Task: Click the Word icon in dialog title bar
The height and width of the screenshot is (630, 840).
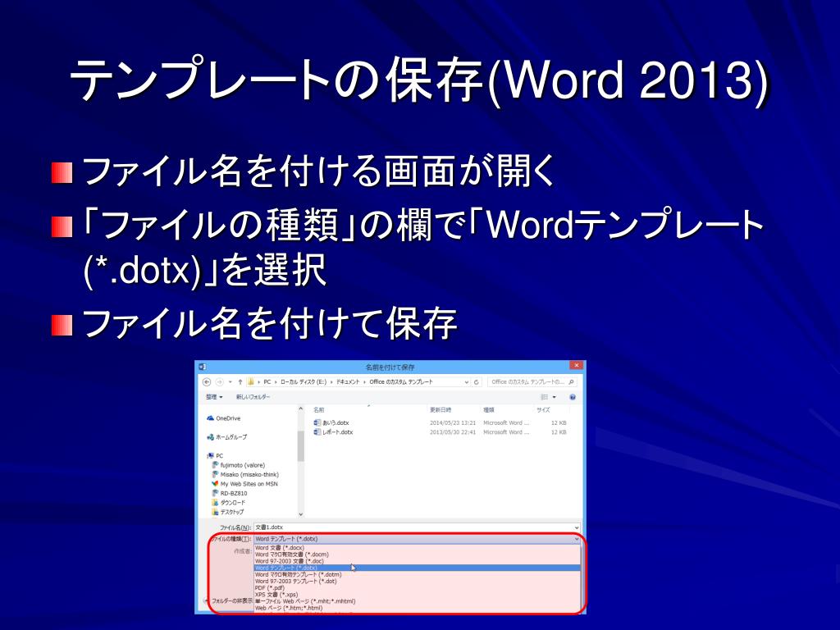Action: (203, 367)
